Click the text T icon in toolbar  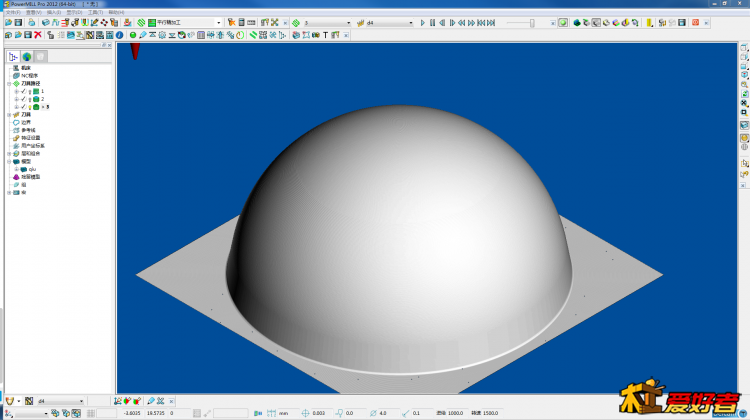click(325, 35)
